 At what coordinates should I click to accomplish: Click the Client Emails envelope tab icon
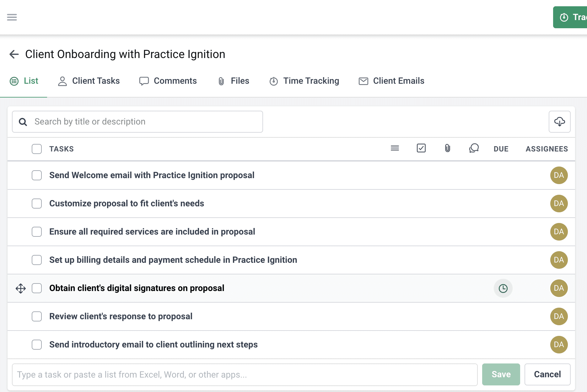point(364,81)
